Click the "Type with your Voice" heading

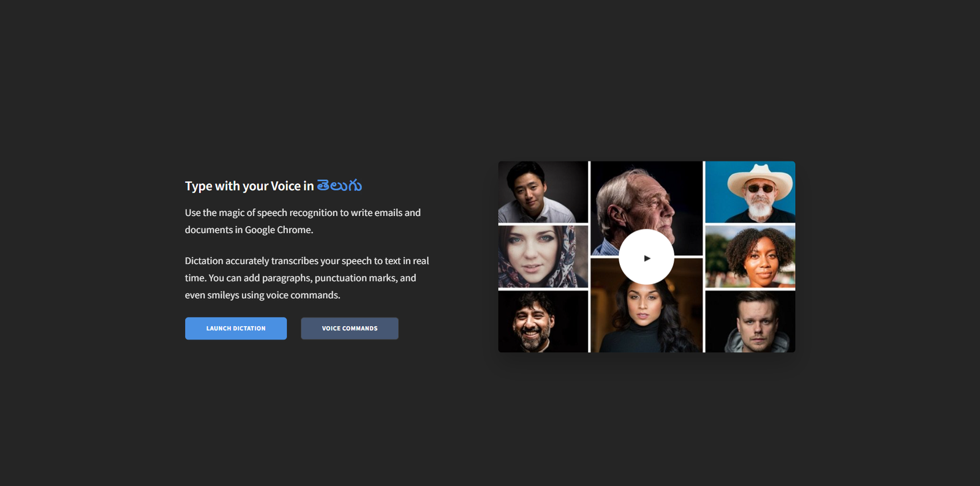(x=243, y=186)
